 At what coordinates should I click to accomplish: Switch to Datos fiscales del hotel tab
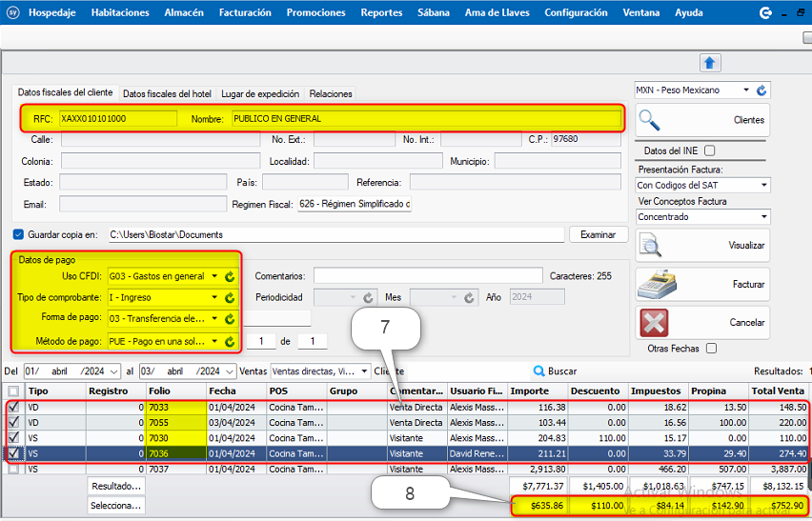[167, 93]
